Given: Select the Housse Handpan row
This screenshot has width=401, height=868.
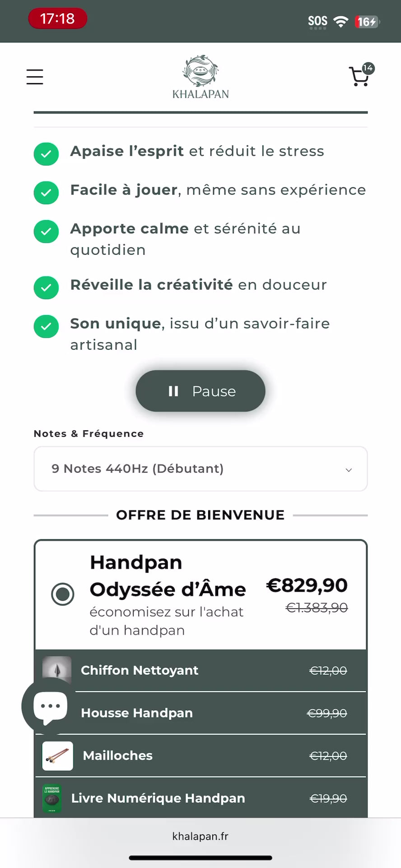Looking at the screenshot, I should 200,713.
